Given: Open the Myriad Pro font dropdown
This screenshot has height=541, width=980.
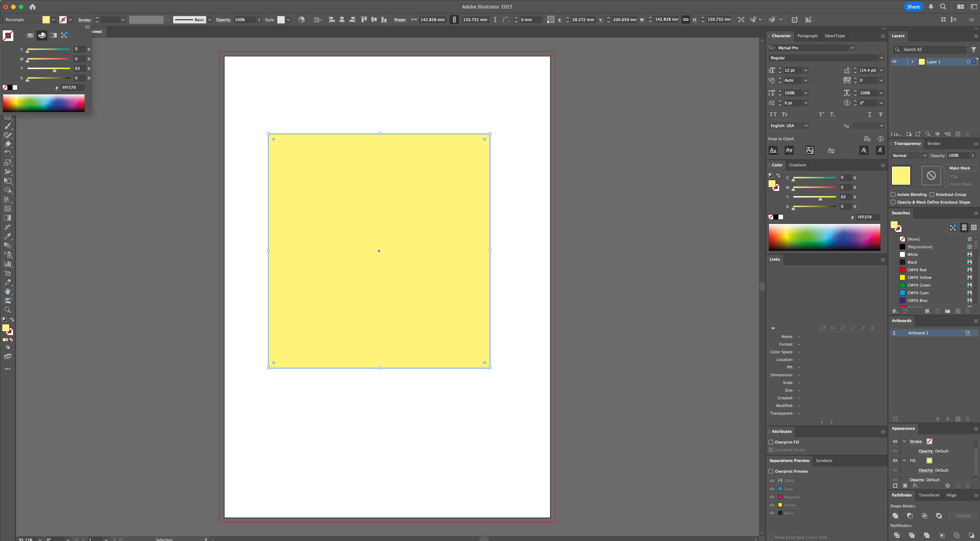Looking at the screenshot, I should coord(853,48).
